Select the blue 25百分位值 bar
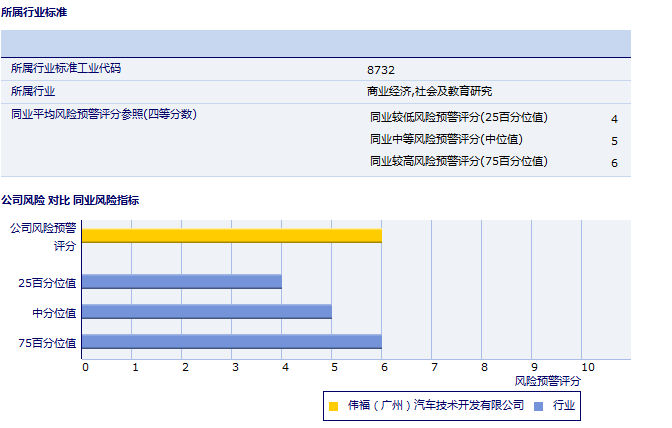 tap(181, 282)
